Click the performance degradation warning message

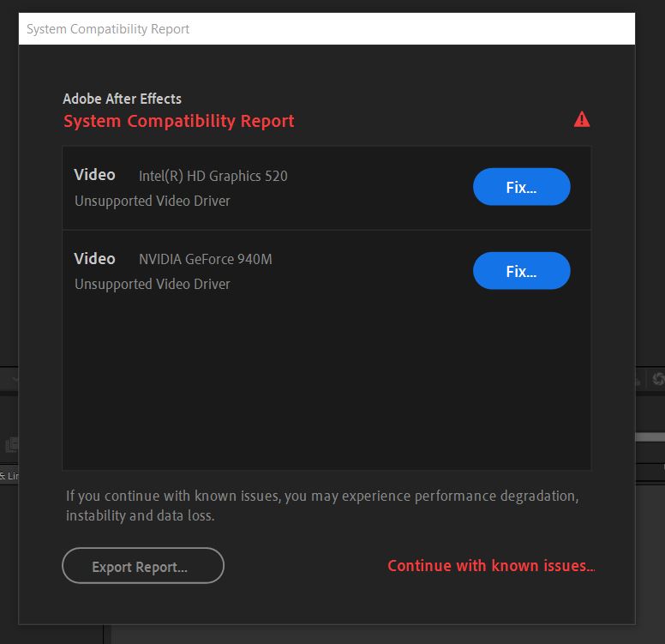[322, 506]
